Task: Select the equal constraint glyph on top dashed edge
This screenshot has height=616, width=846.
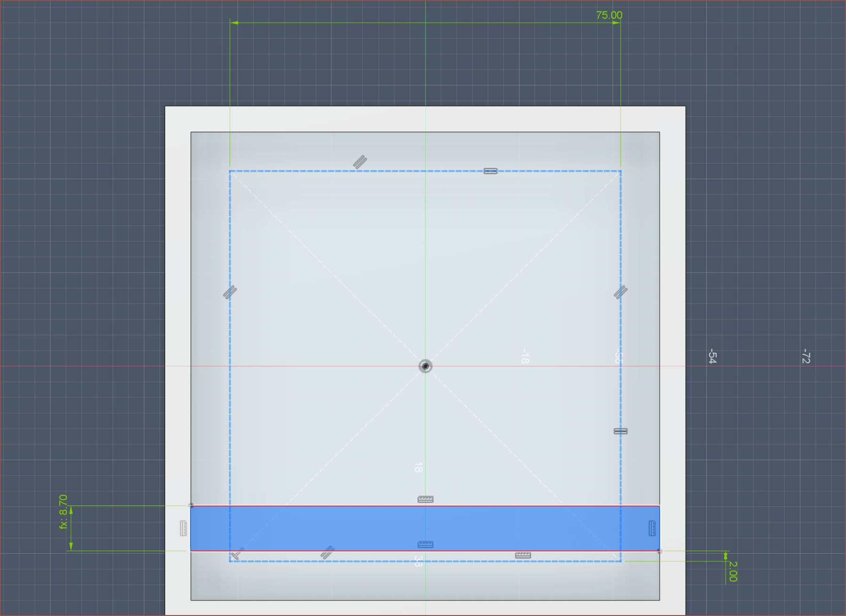Action: pos(490,171)
